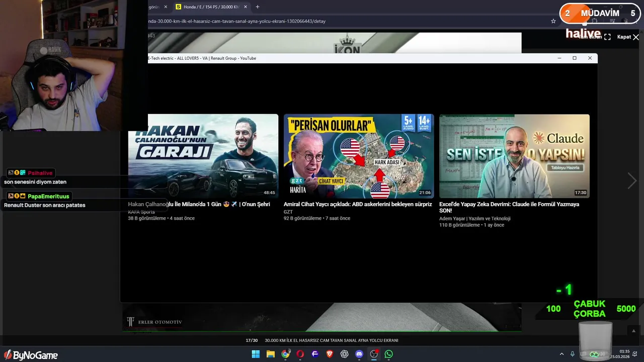644x362 pixels.
Task: Open the purple app icon beside Opera
Action: click(315, 354)
